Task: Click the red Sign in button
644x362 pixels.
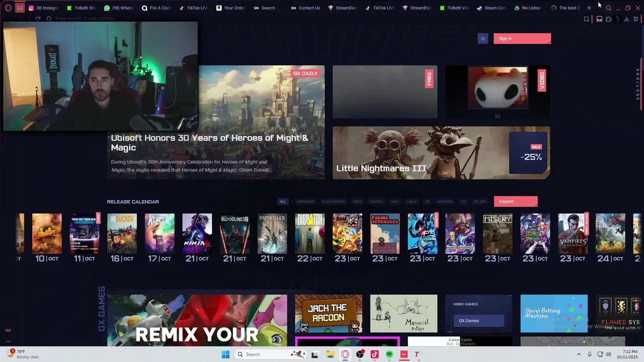Action: tap(522, 39)
